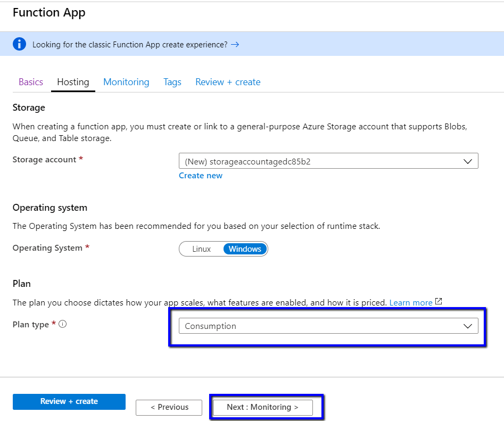
Task: Open the Learn more link about plans
Action: [x=410, y=302]
